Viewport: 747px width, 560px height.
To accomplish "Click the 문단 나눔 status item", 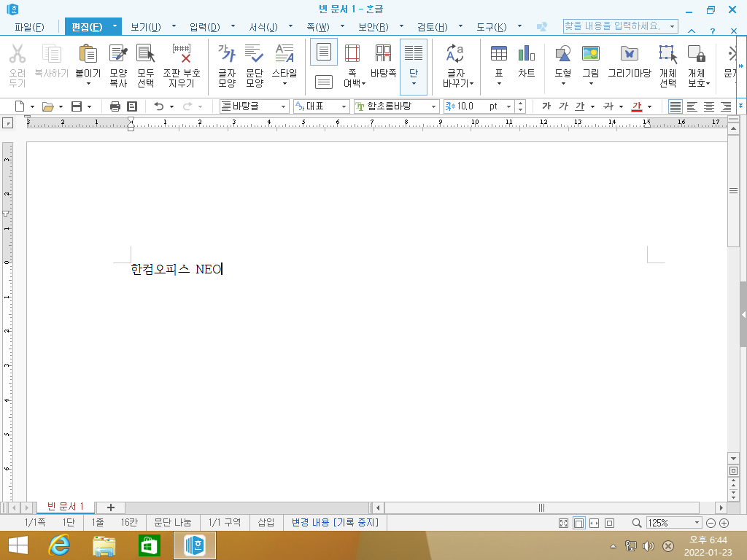I will (x=172, y=522).
